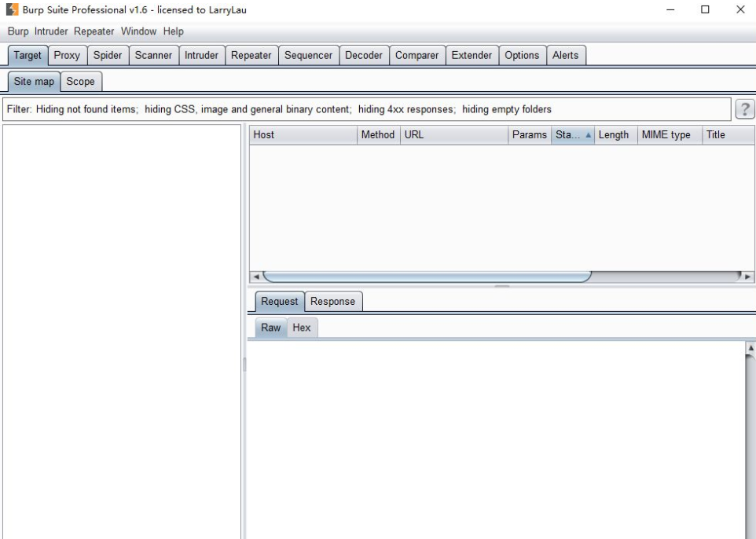This screenshot has height=539, width=756.
Task: Open the filter help question mark button
Action: pyautogui.click(x=744, y=109)
